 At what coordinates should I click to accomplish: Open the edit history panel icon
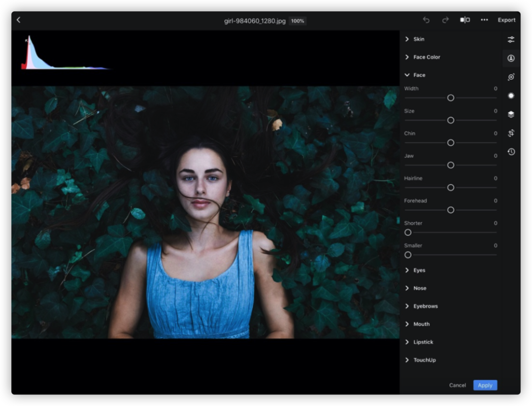click(x=511, y=152)
